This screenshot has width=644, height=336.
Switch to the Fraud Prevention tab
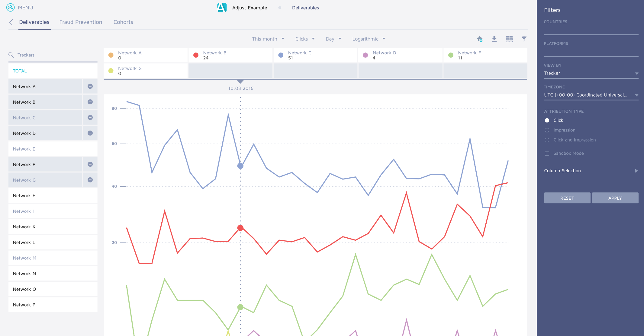tap(81, 22)
